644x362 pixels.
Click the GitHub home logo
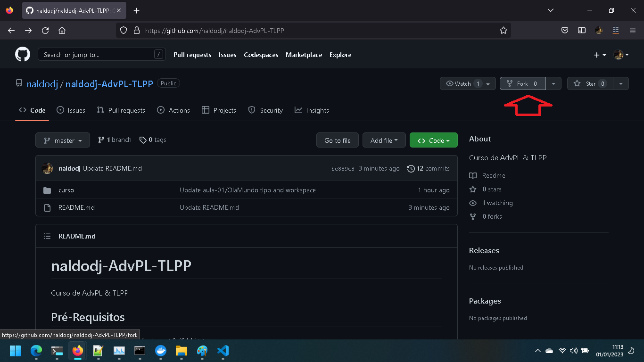[x=22, y=54]
